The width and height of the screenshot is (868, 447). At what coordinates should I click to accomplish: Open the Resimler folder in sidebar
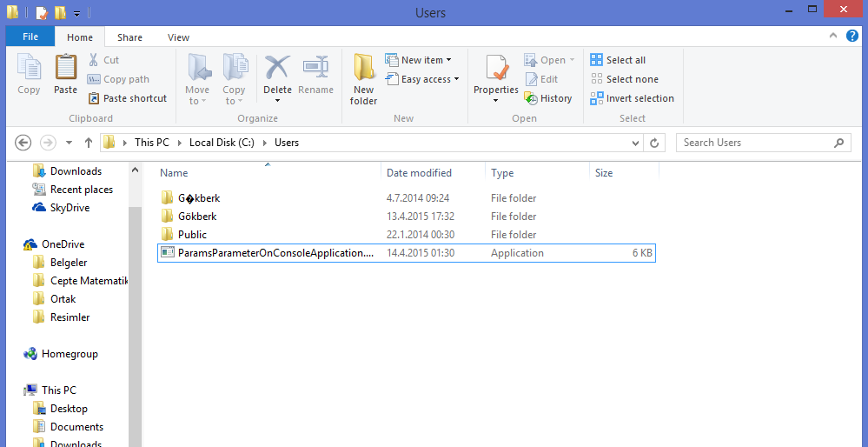coord(61,317)
